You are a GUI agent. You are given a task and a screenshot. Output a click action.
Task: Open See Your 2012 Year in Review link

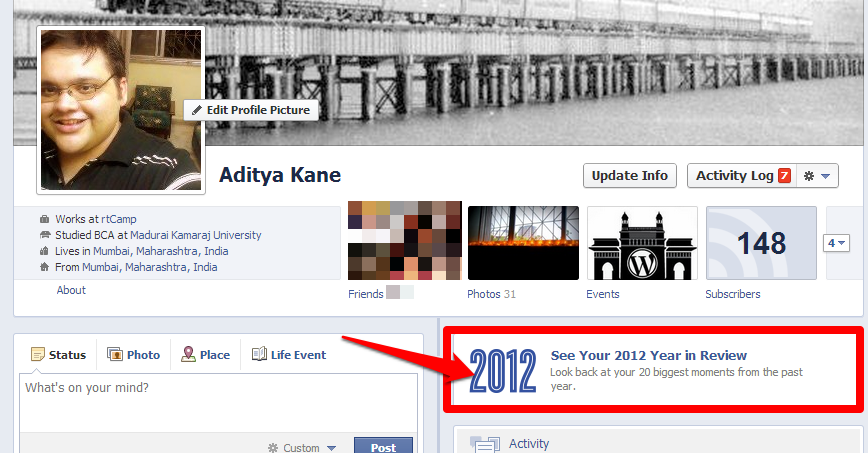pyautogui.click(x=649, y=356)
